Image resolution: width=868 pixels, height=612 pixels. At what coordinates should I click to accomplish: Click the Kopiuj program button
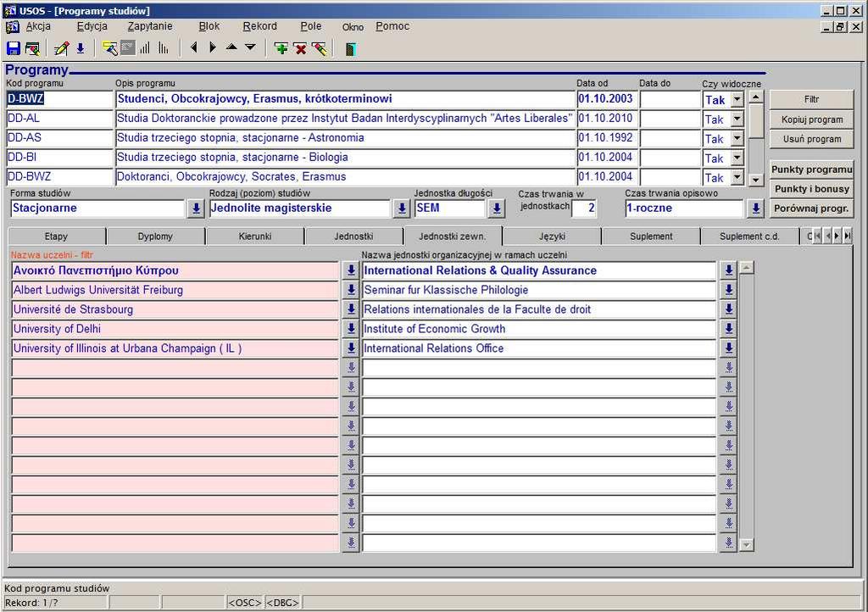tap(811, 120)
